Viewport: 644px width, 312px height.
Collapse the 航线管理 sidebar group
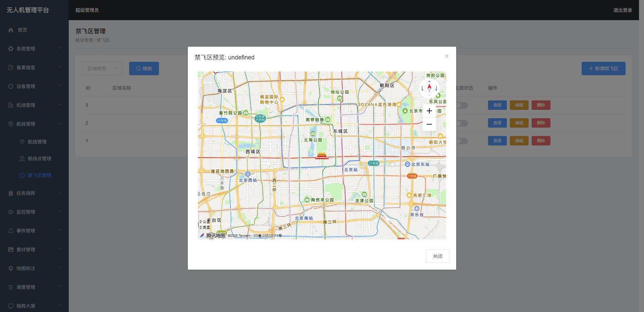[x=34, y=124]
